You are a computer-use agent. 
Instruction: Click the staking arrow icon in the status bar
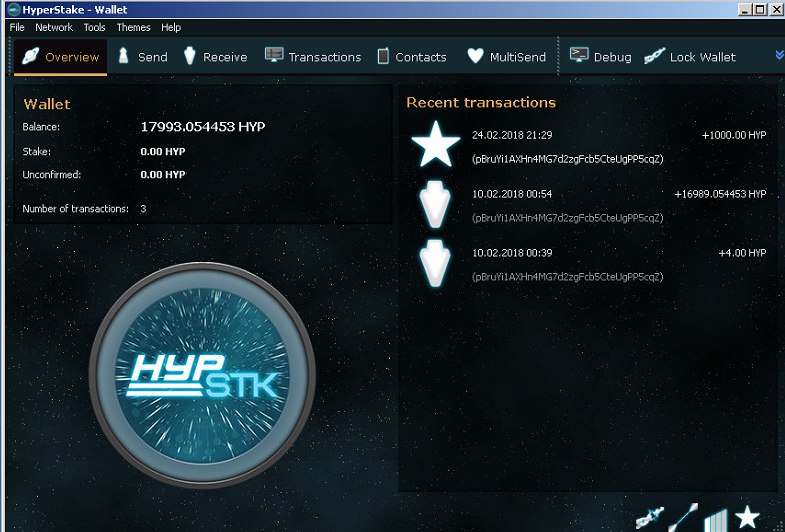pos(683,518)
